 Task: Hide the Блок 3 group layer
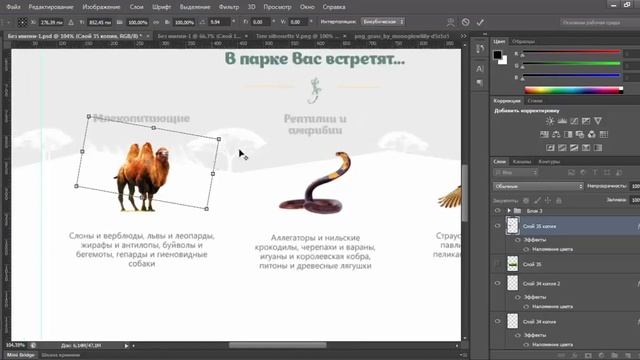498,211
